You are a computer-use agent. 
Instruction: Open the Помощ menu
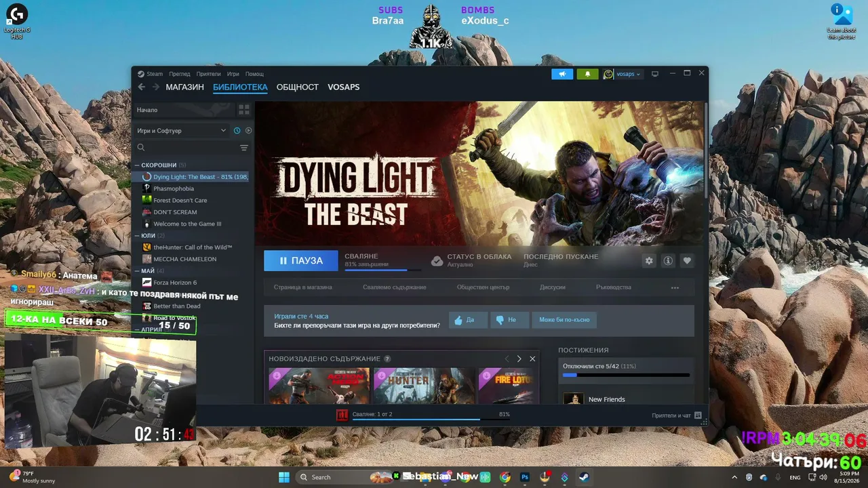[x=254, y=74]
